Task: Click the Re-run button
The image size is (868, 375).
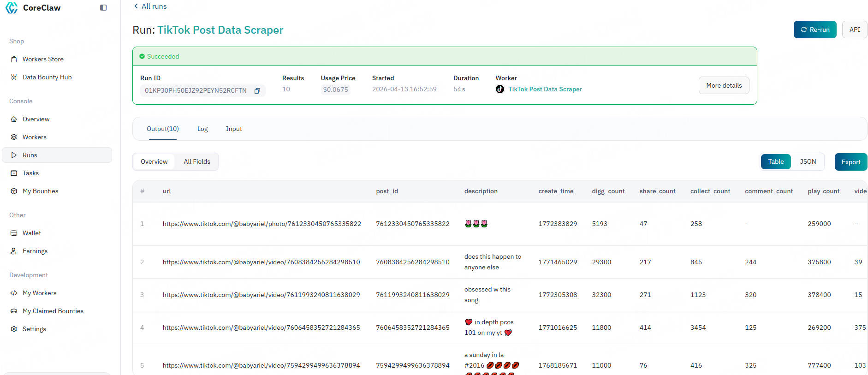Action: [814, 30]
